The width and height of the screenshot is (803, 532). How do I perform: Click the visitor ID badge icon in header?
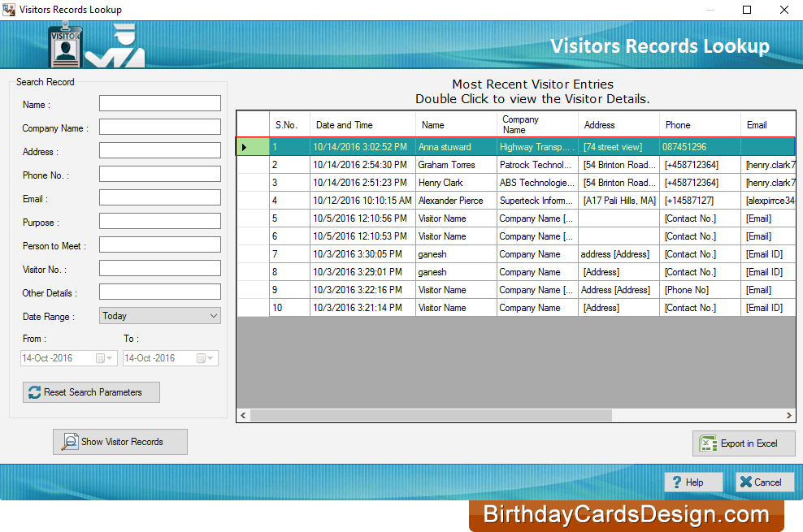tap(65, 45)
